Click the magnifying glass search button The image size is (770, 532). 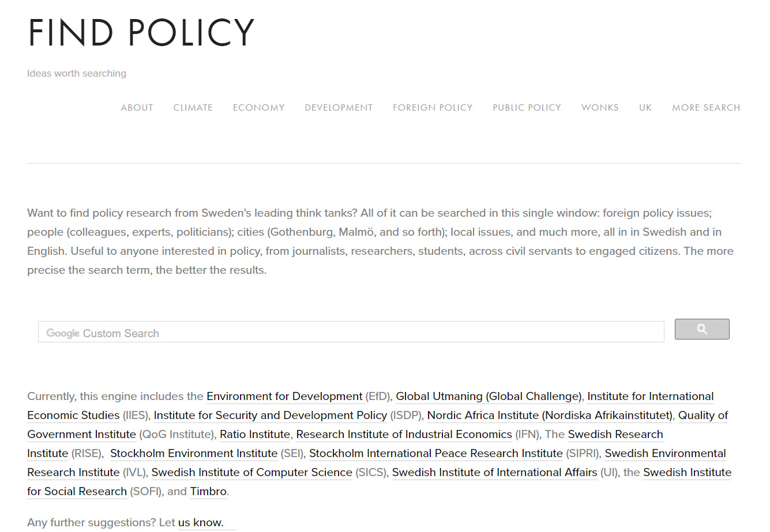(x=702, y=329)
